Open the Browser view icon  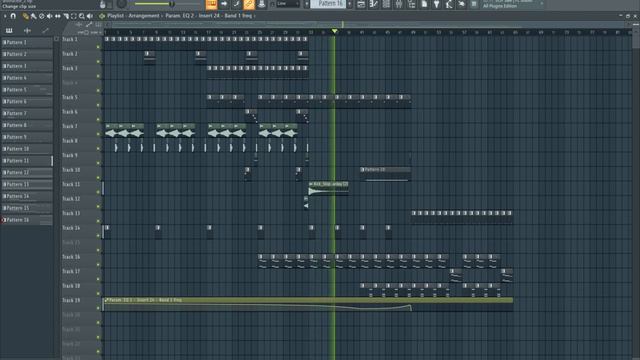click(x=411, y=4)
